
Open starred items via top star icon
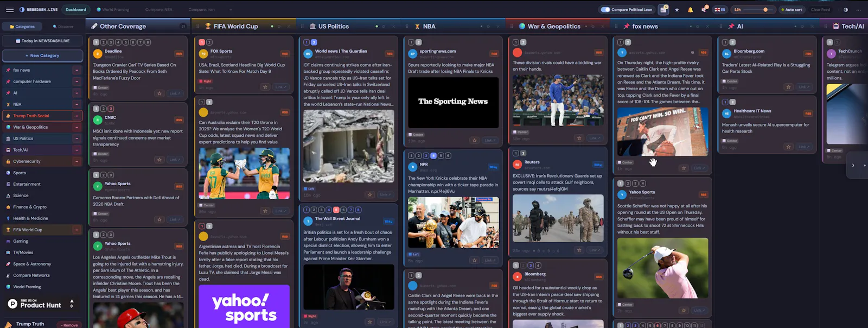click(677, 10)
